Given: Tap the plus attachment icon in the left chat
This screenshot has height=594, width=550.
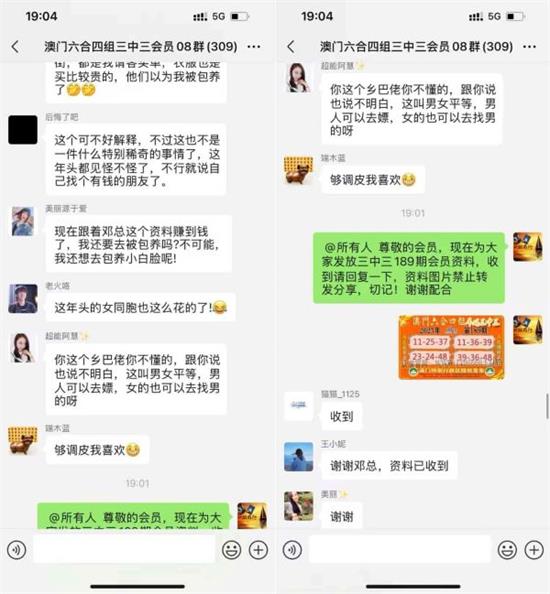Looking at the screenshot, I should 258,550.
